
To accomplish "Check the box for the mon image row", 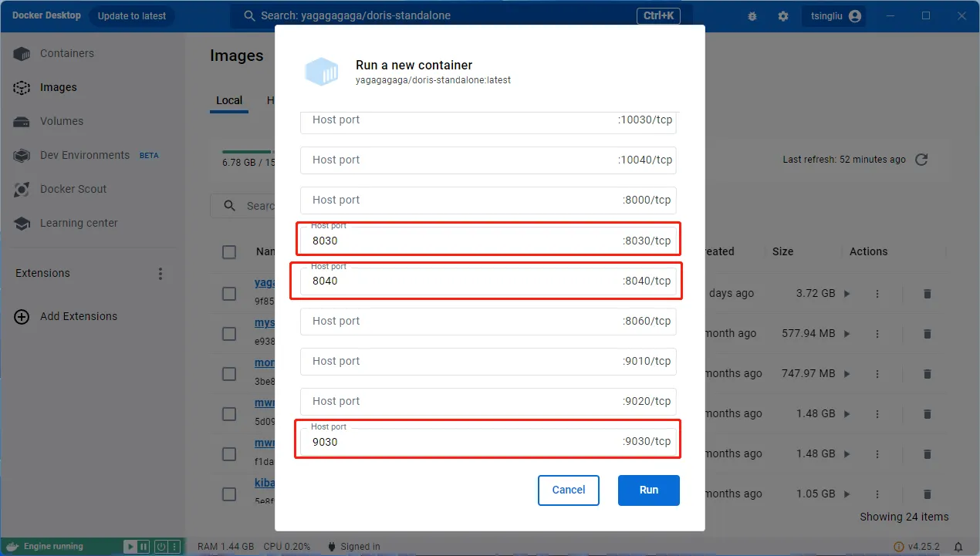I will click(229, 374).
